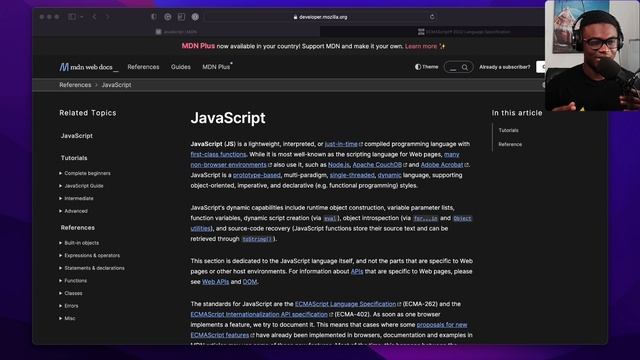Open the Guides menu in the MDN header
This screenshot has height=360, width=640.
(x=181, y=67)
